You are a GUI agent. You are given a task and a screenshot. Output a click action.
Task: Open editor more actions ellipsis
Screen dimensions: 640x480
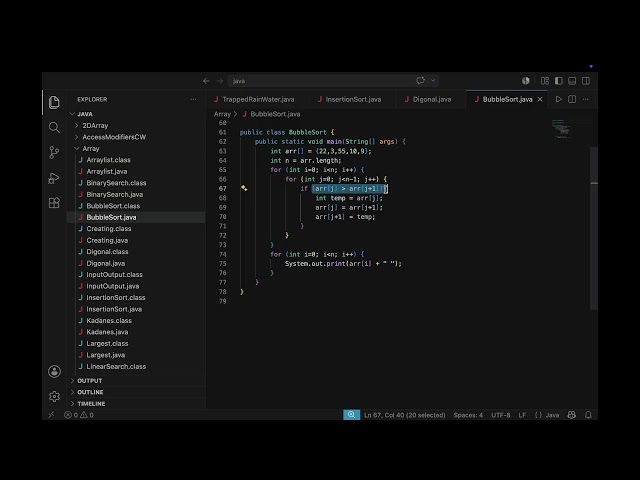(x=586, y=99)
